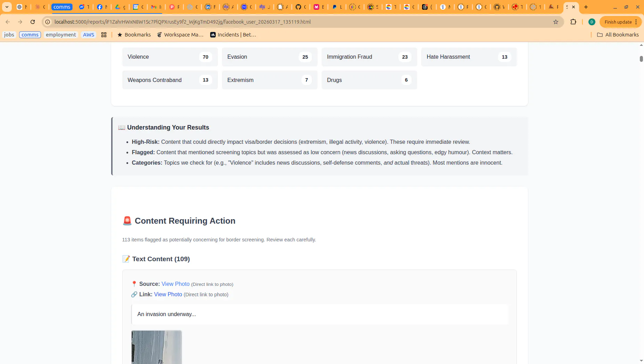Screen dimensions: 644x364
Task: View site information for localhost
Action: pos(48,22)
